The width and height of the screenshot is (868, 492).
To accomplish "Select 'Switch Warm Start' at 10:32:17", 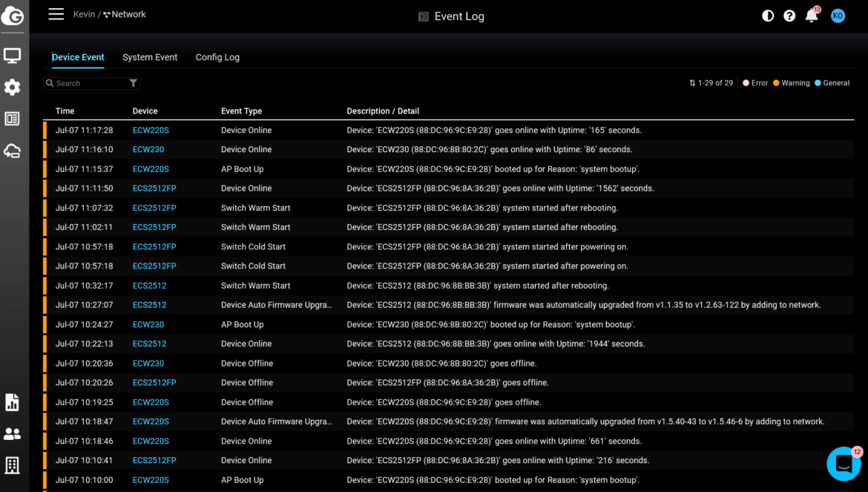I will pyautogui.click(x=255, y=286).
